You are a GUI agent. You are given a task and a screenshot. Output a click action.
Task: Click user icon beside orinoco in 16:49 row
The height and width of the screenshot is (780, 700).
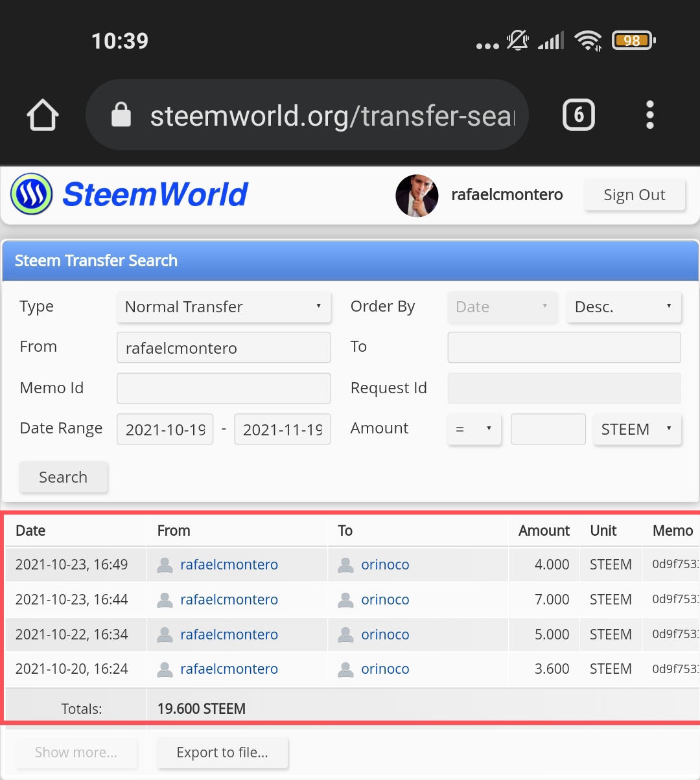pyautogui.click(x=346, y=565)
